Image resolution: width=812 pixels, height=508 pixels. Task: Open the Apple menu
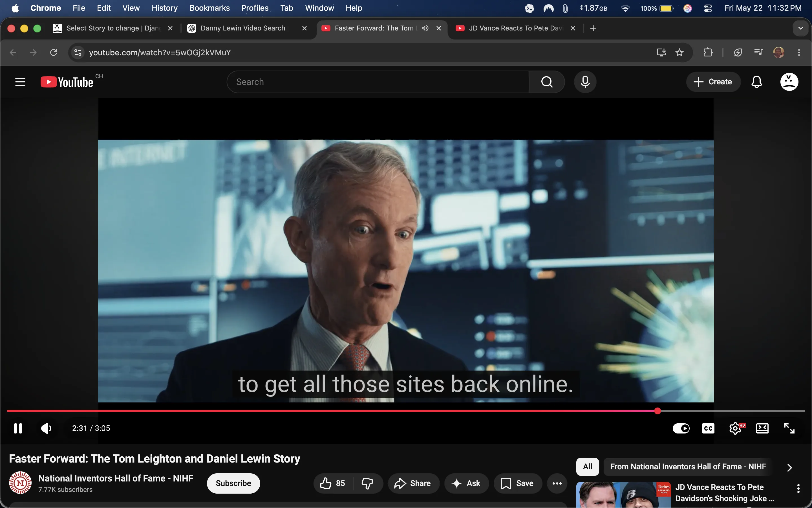tap(15, 8)
